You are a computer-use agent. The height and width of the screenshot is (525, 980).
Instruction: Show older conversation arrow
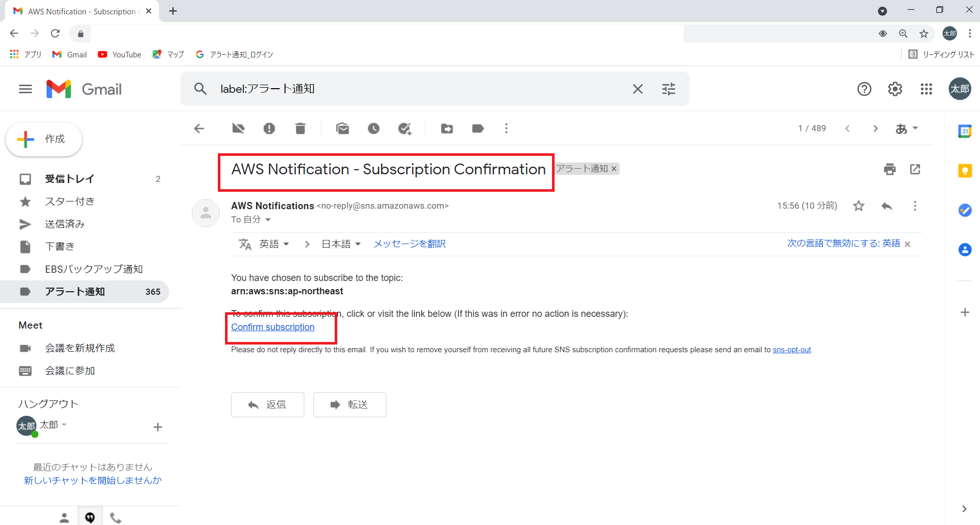pyautogui.click(x=875, y=128)
